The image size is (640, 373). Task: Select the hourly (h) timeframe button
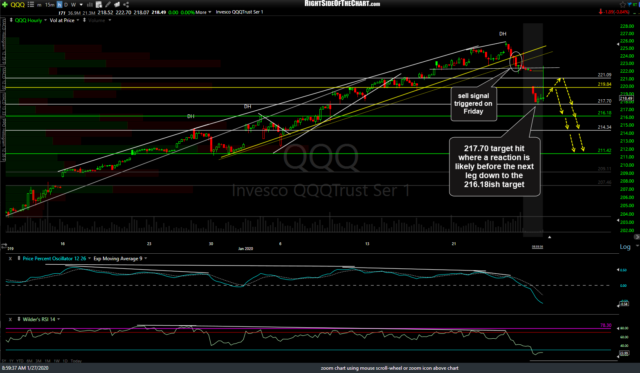click(x=59, y=5)
